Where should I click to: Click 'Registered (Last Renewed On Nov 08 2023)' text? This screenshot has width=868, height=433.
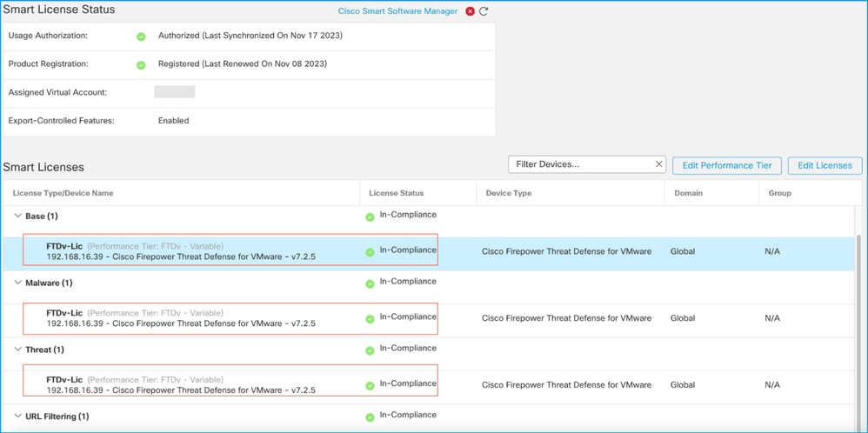click(243, 64)
